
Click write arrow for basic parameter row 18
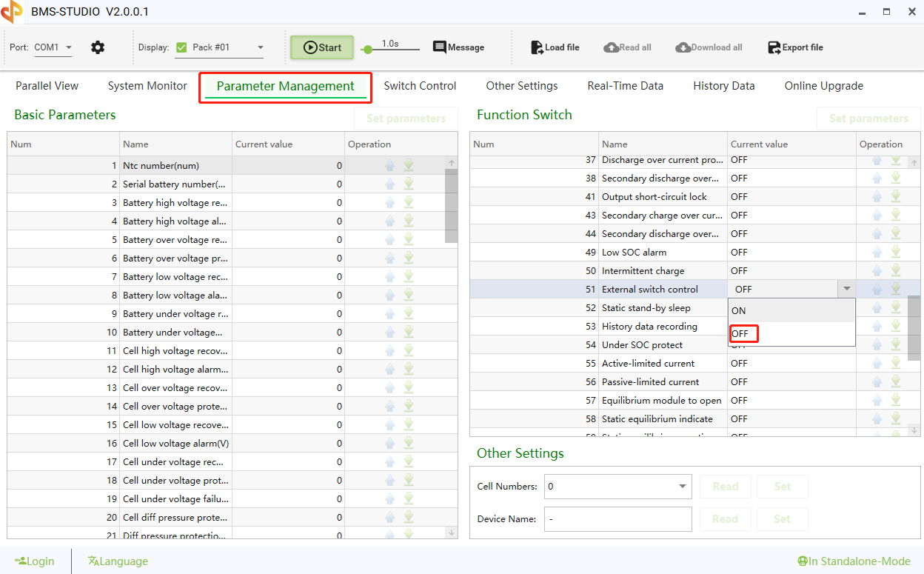(409, 480)
